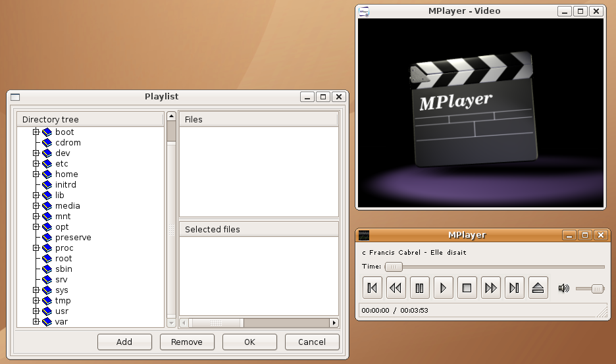This screenshot has width=616, height=364.
Task: Click the horizontal scrollbar thumb in Selected files
Action: (x=216, y=323)
